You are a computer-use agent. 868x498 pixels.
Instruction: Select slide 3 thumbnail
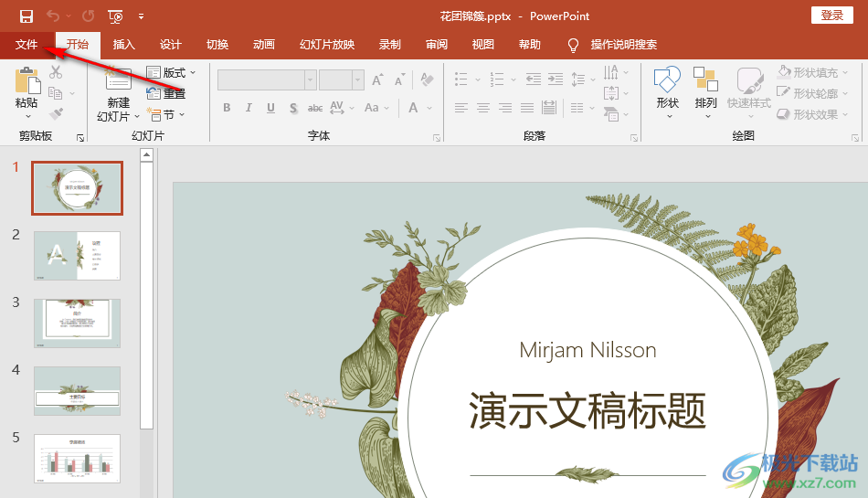tap(77, 323)
